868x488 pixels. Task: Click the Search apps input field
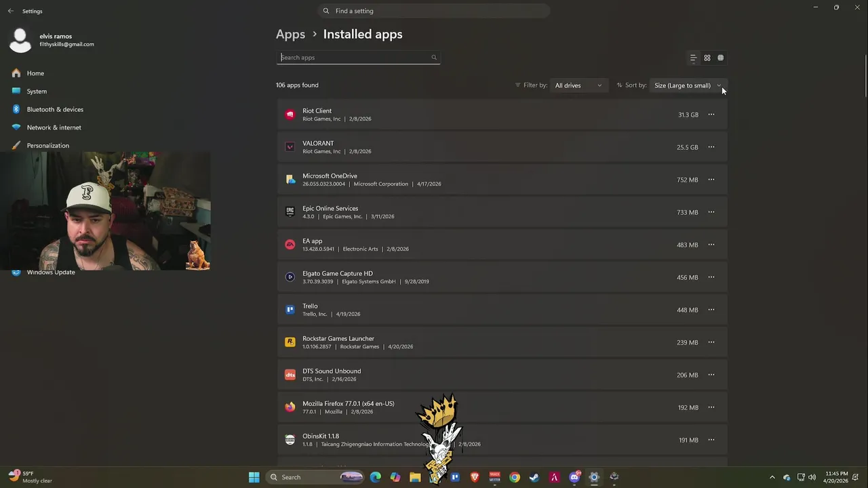tap(358, 58)
